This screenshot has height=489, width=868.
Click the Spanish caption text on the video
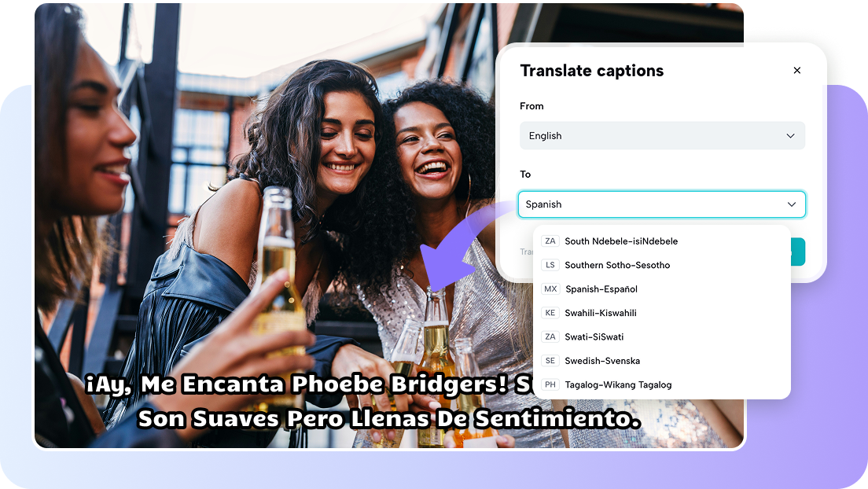[x=362, y=402]
